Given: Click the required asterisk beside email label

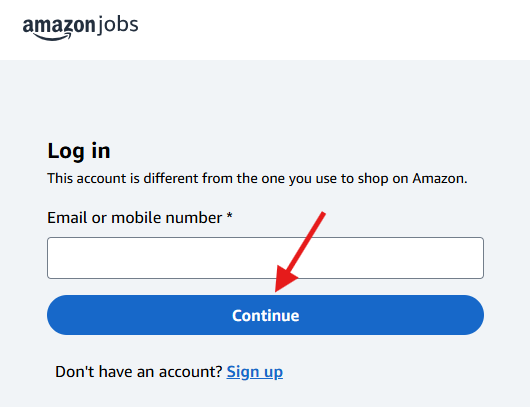Looking at the screenshot, I should click(x=230, y=215).
